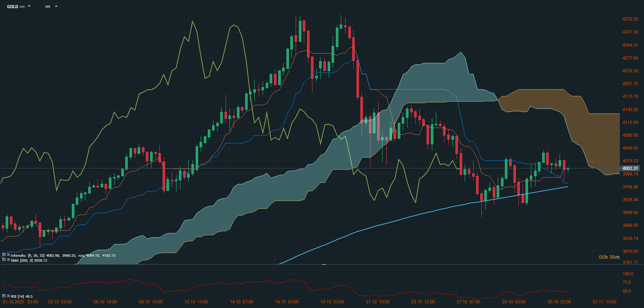644x308 pixels.
Task: Open the SMA indicator settings icon
Action: click(4, 260)
